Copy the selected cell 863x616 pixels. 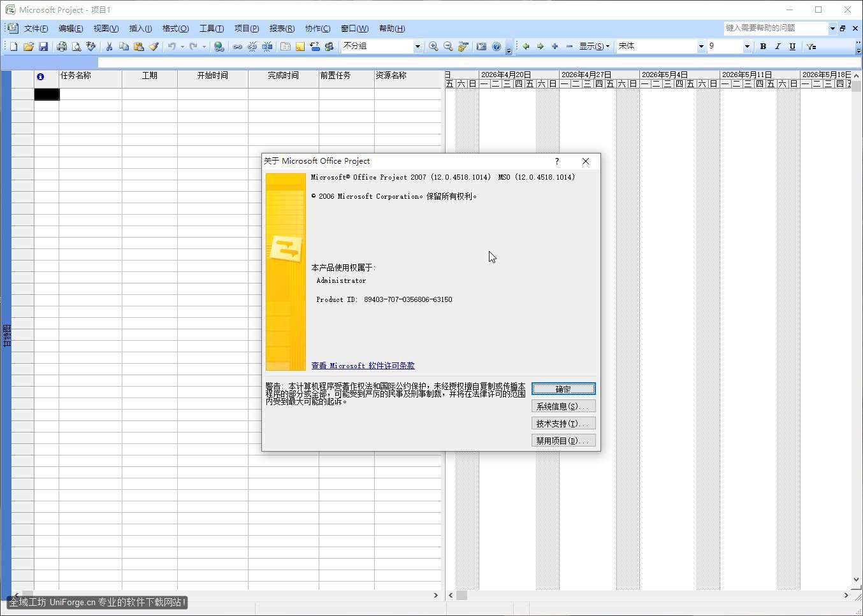[124, 47]
